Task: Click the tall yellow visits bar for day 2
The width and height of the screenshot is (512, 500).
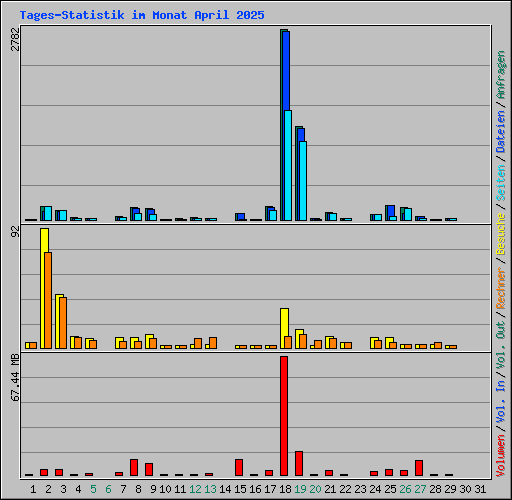Action: (x=43, y=288)
